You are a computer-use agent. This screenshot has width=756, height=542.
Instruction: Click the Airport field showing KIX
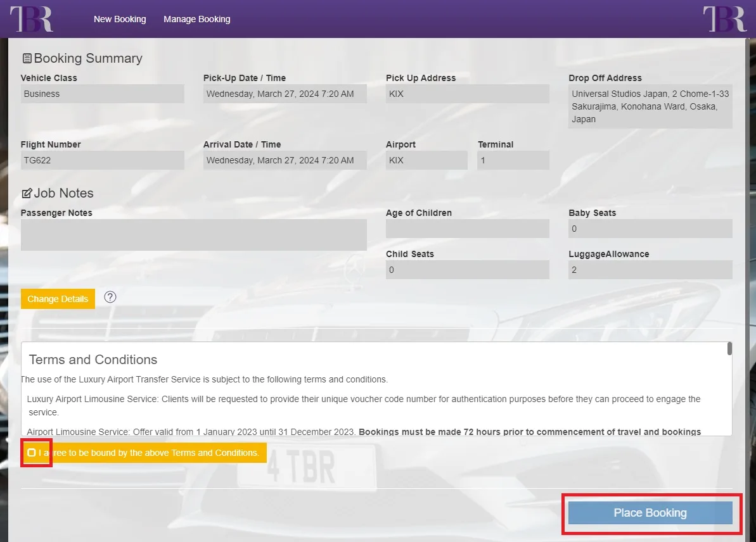[x=426, y=160]
